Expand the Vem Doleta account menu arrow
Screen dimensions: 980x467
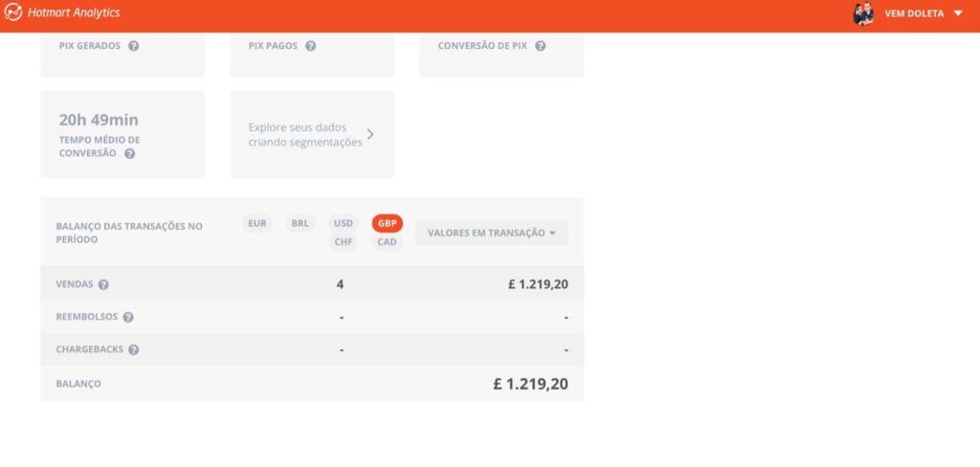pyautogui.click(x=958, y=13)
